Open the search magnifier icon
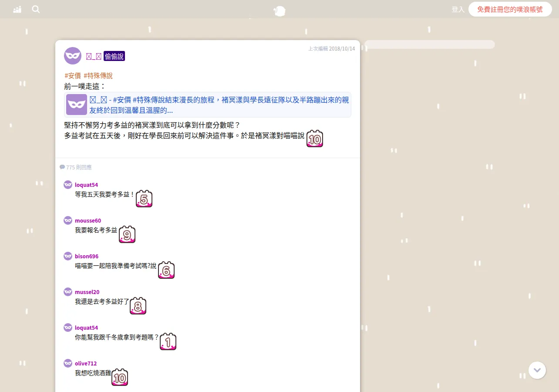The width and height of the screenshot is (559, 392). coord(36,9)
